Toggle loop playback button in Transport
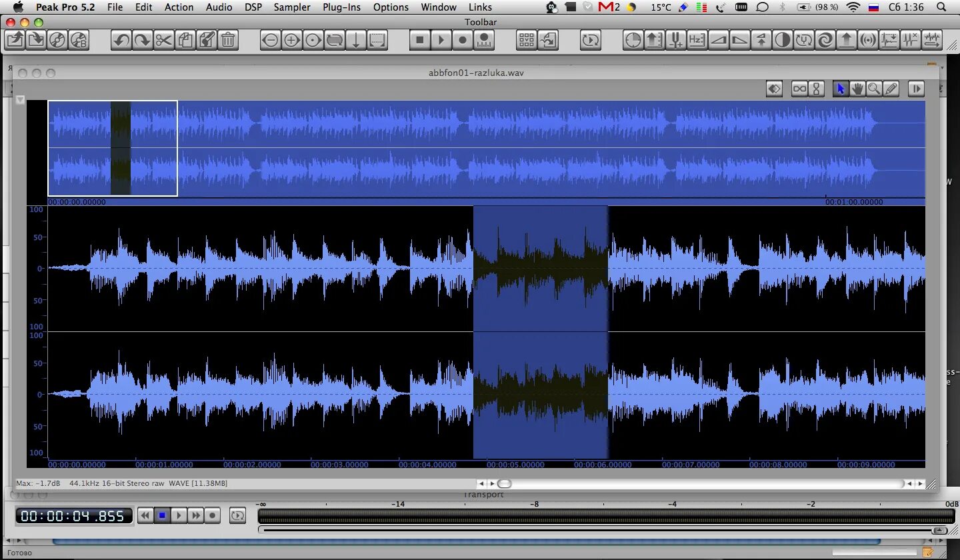 coord(237,515)
